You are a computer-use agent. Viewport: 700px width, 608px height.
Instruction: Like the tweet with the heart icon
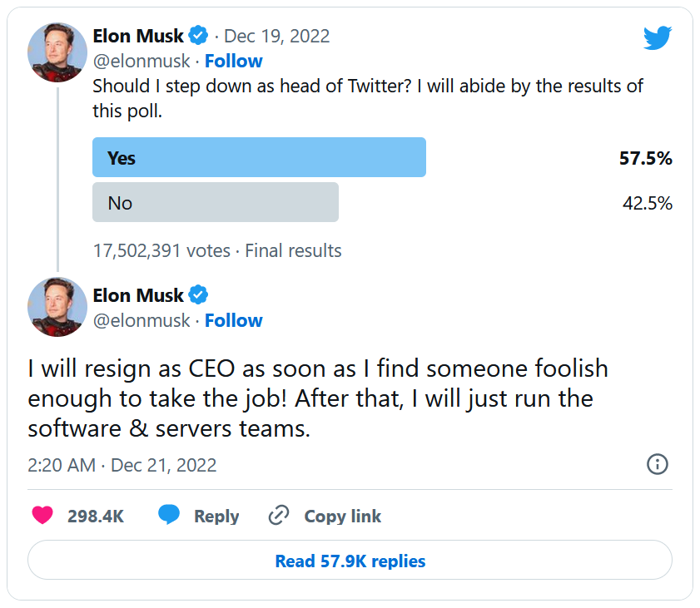coord(42,516)
